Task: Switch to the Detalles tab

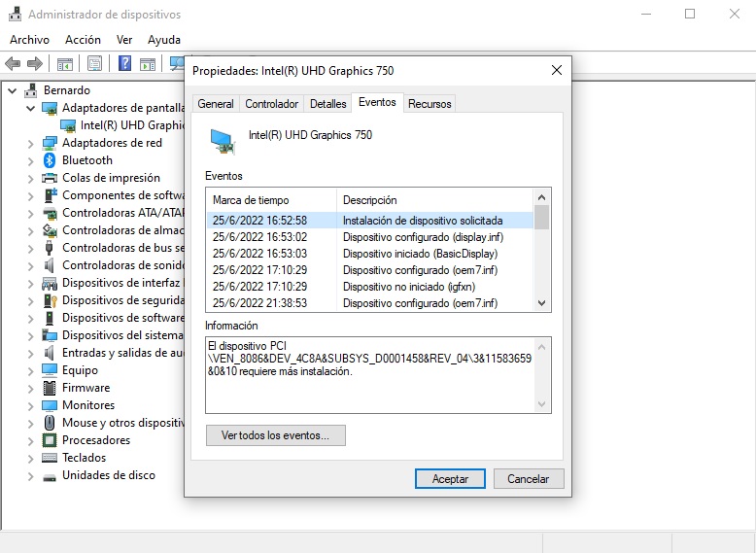Action: point(327,104)
